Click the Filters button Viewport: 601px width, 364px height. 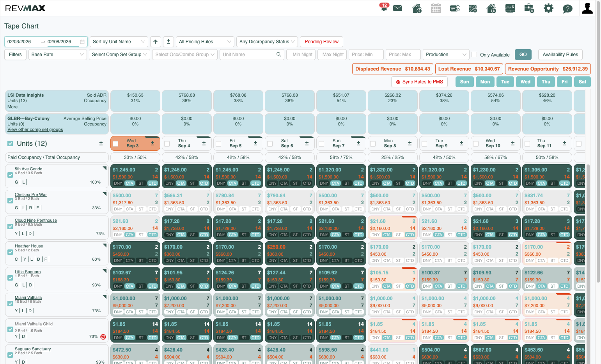(x=15, y=55)
